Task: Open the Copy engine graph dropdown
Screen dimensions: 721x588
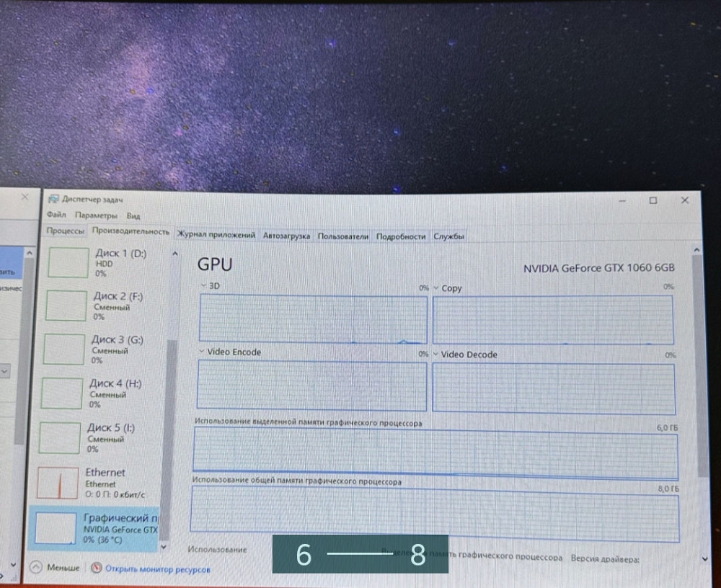Action: pos(435,288)
